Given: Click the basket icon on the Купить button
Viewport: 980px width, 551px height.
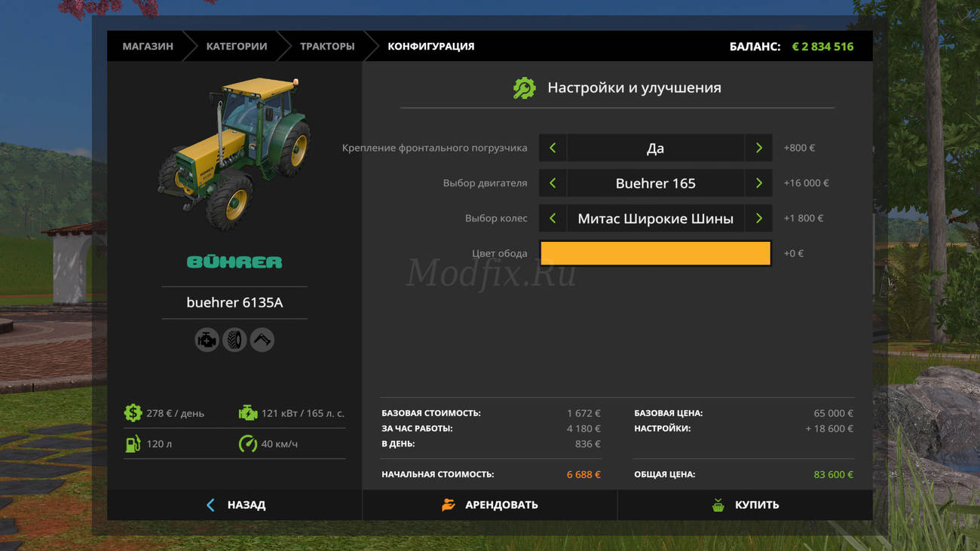Looking at the screenshot, I should click(x=718, y=505).
